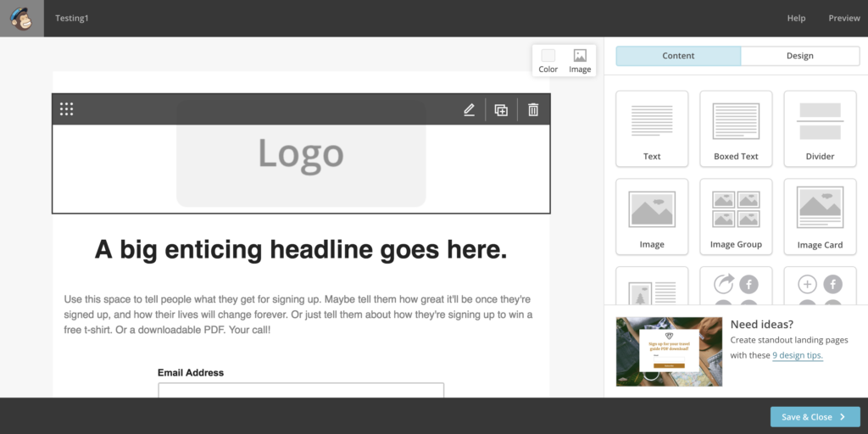
Task: Open the Preview menu
Action: (x=844, y=19)
